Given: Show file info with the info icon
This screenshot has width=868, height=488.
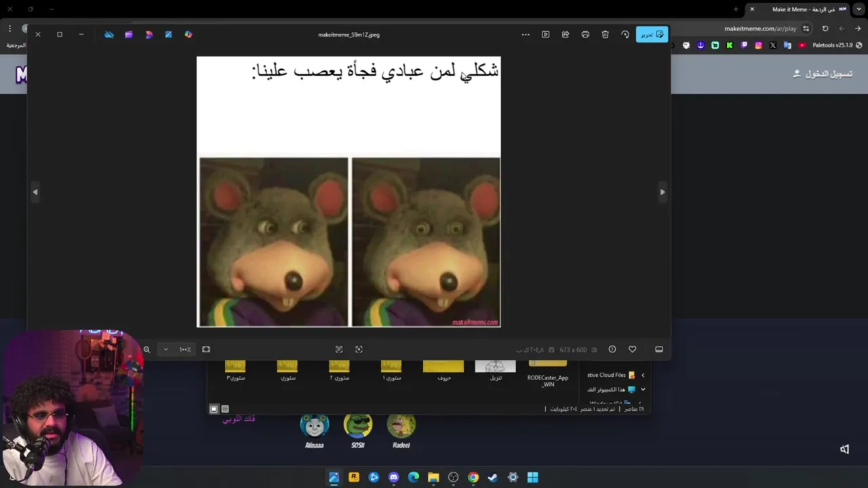Looking at the screenshot, I should tap(612, 350).
